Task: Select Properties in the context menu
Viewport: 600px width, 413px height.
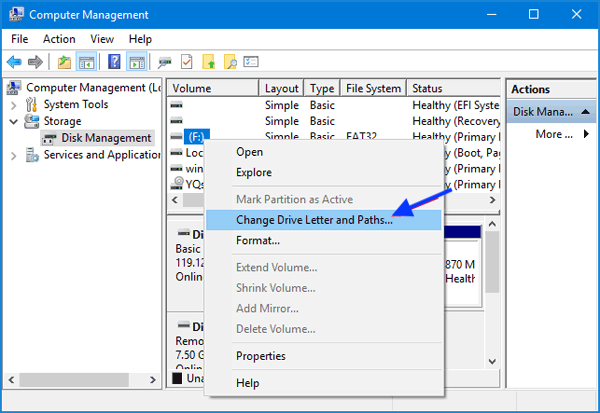Action: (x=324, y=356)
